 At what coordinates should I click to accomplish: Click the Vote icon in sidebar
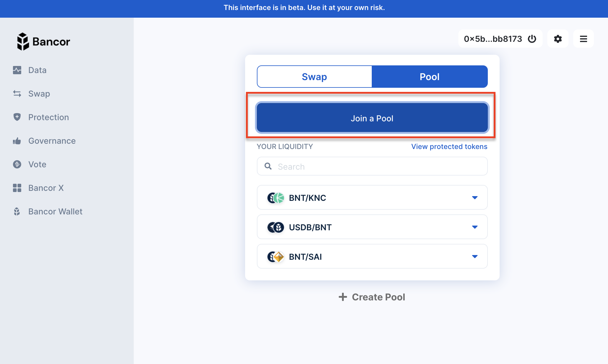click(17, 164)
